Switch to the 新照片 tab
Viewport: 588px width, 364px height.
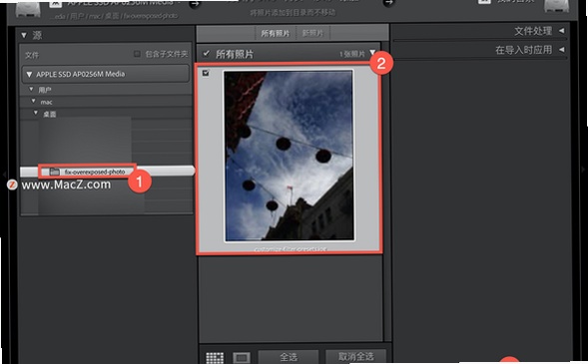(312, 33)
